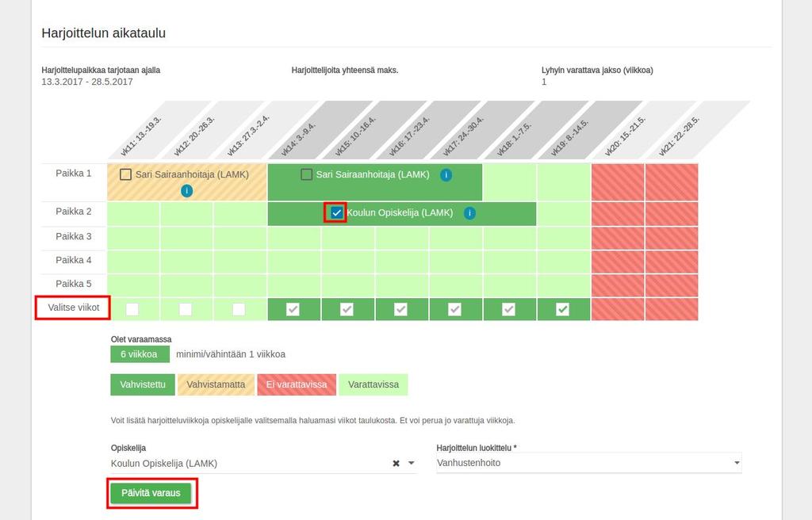This screenshot has height=520, width=812.
Task: Click the 6 viikkoa badge
Action: [140, 354]
